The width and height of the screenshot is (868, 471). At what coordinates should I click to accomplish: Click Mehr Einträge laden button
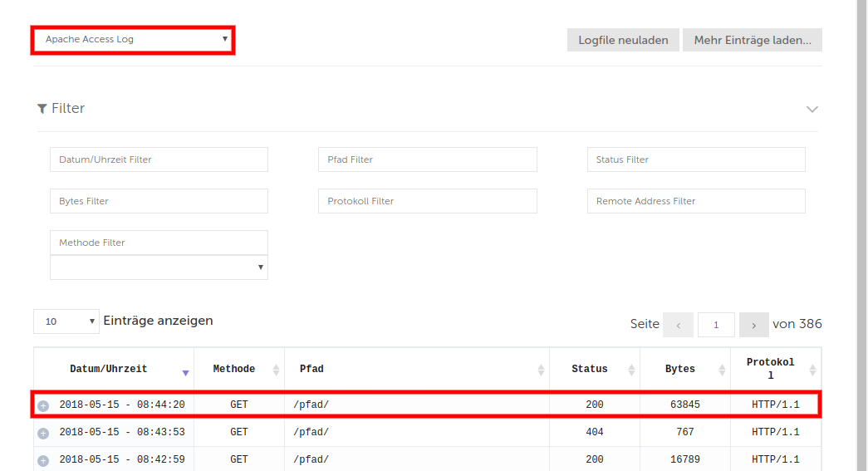[752, 40]
